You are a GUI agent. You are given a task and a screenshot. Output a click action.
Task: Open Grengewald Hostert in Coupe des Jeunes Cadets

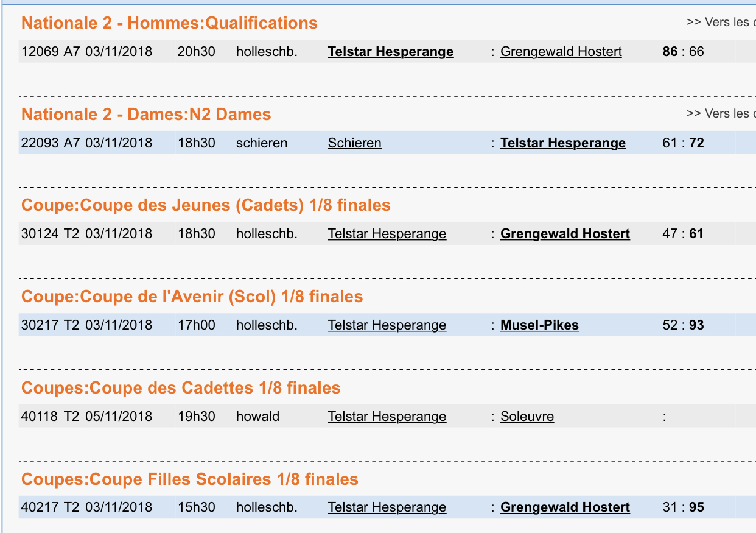[565, 234]
